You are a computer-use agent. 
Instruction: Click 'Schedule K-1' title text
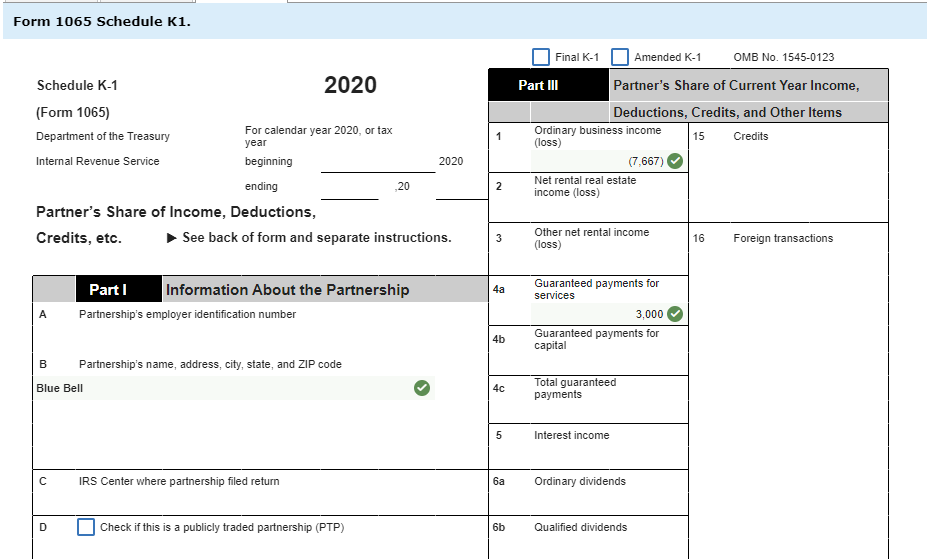pos(77,86)
